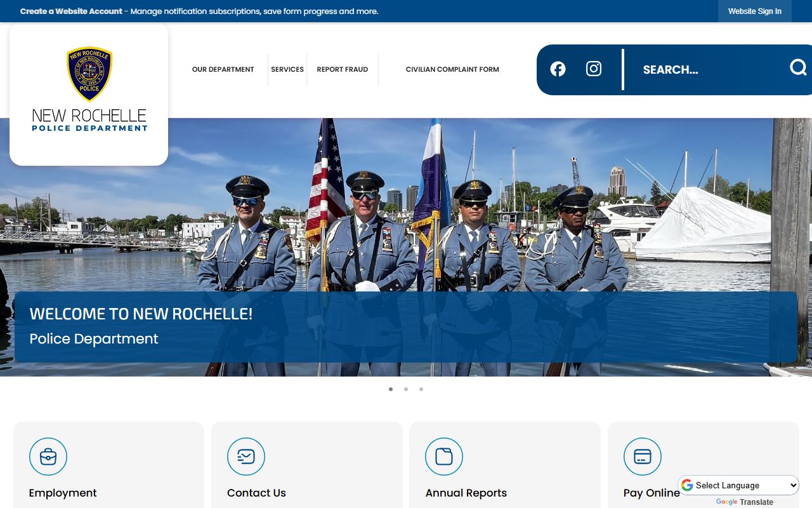This screenshot has width=812, height=508.
Task: Open the Civilian Complaint Form menu item
Action: (452, 70)
